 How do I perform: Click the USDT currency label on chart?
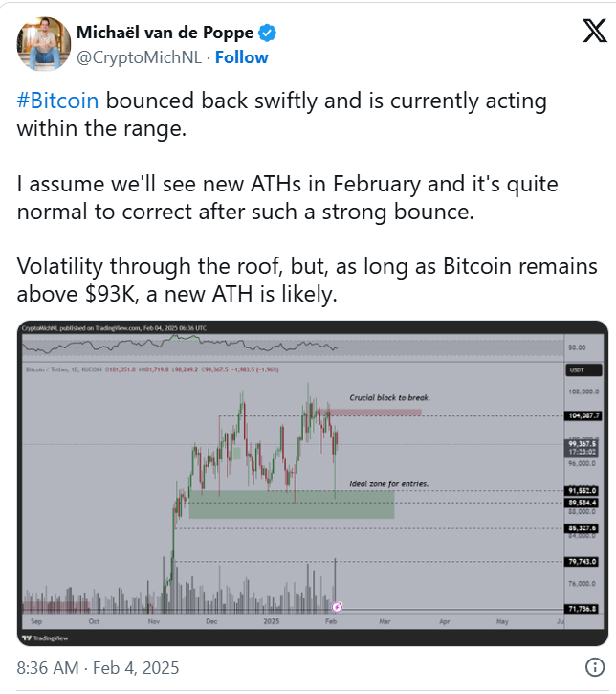pos(583,370)
